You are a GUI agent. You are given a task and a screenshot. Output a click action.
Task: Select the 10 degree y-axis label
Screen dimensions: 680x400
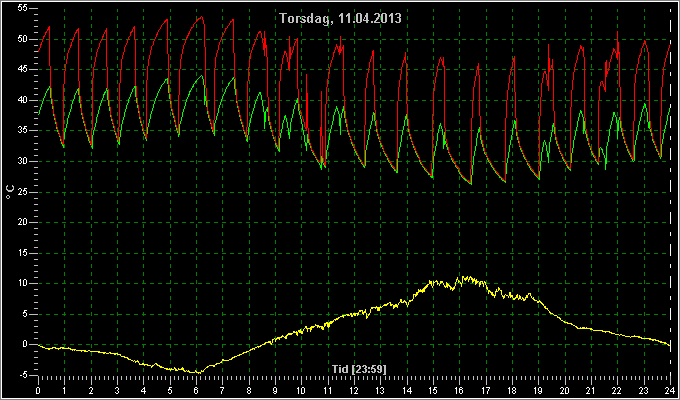[24, 283]
